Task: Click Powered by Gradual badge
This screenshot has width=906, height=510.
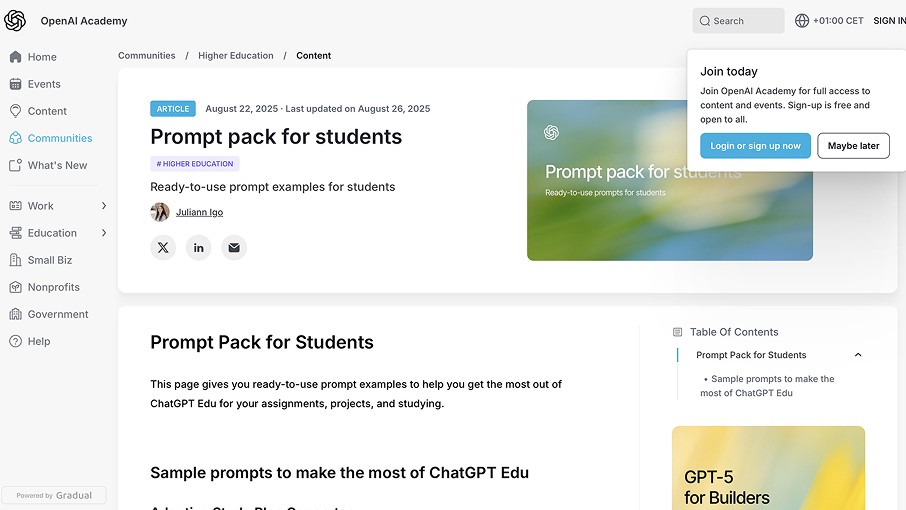Action: (54, 495)
